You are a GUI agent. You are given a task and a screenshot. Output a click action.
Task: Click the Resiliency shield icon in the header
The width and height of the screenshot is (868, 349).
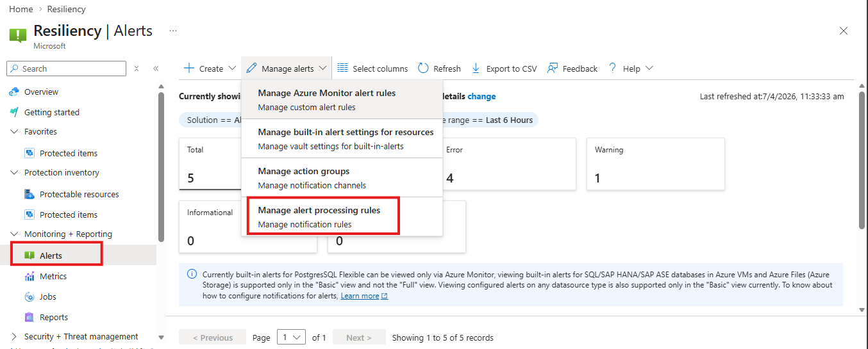tap(18, 35)
